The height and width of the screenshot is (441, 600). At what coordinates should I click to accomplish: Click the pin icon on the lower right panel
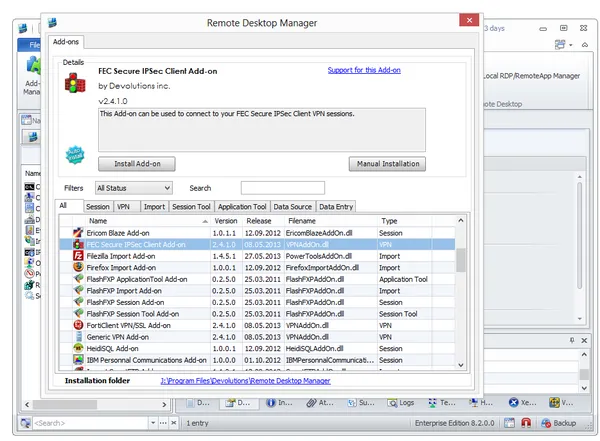click(572, 340)
